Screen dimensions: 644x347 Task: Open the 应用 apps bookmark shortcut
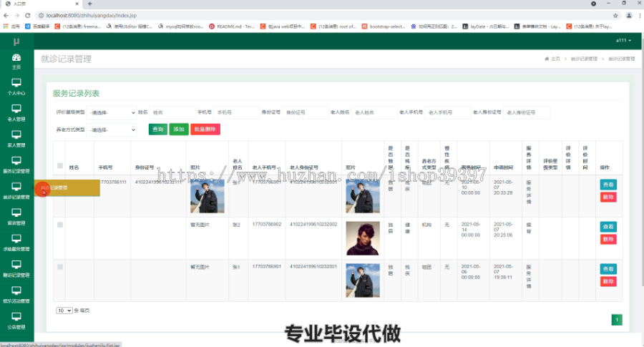click(x=11, y=26)
